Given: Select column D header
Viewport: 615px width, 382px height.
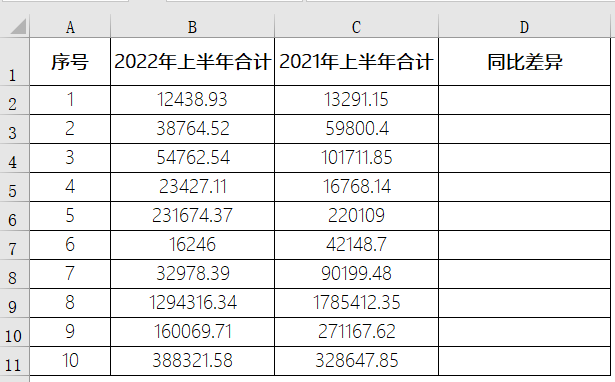Looking at the screenshot, I should (524, 27).
